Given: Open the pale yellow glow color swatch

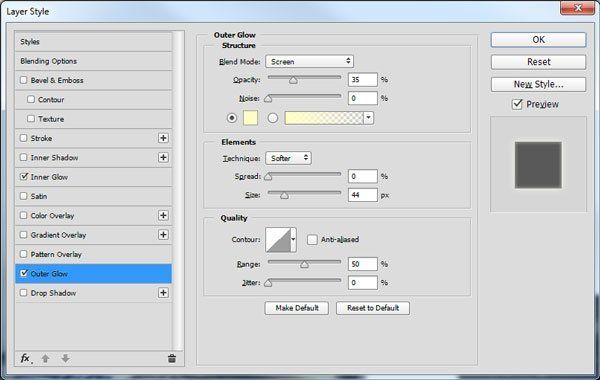Looking at the screenshot, I should tap(251, 118).
